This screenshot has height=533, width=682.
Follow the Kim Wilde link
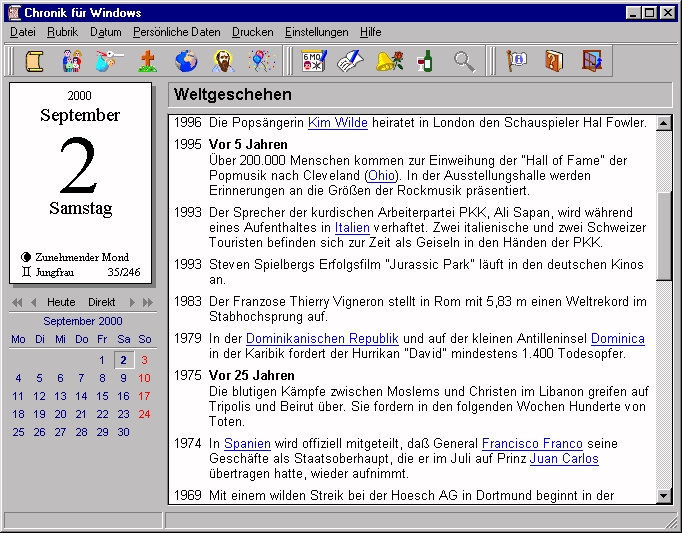coord(338,123)
